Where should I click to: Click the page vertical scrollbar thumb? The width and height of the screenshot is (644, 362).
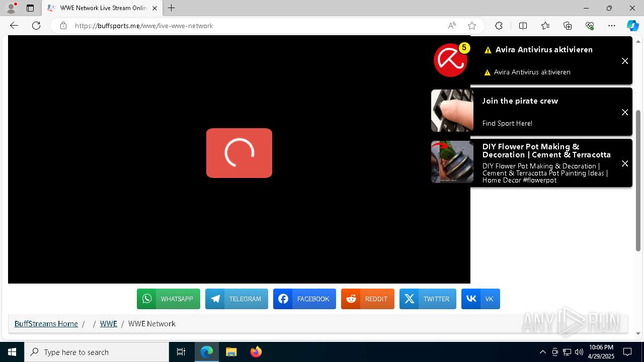638,180
